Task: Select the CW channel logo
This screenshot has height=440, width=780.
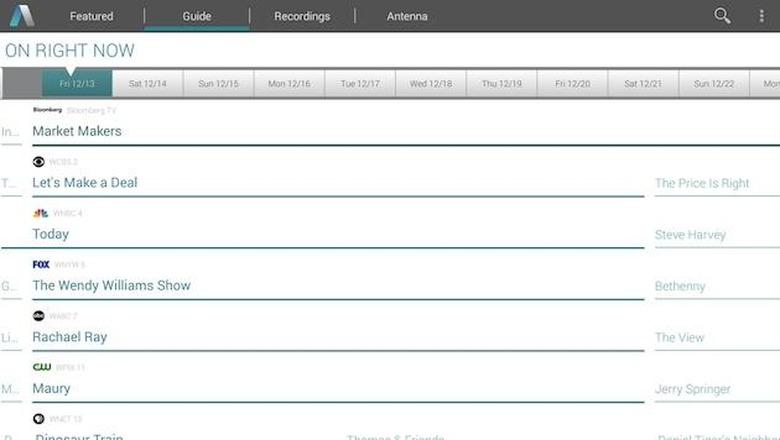Action: coord(41,367)
